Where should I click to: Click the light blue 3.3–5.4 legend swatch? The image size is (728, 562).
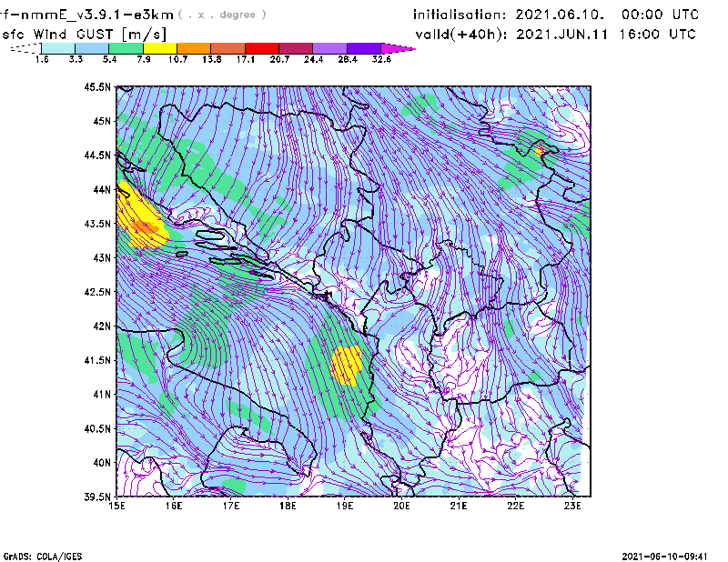tap(92, 48)
